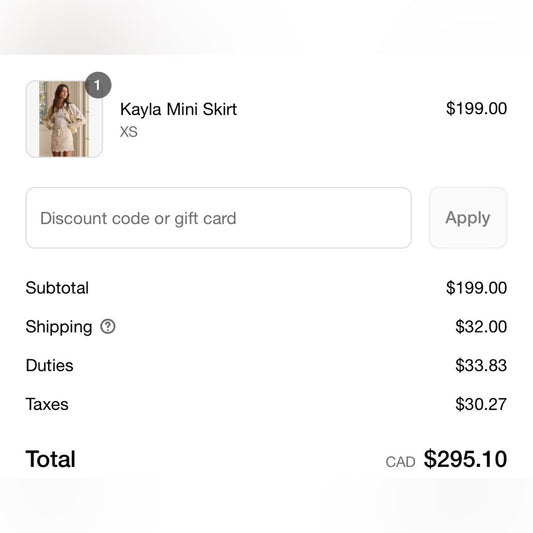Open the Kayla Mini Skirt product thumbnail

coord(64,119)
